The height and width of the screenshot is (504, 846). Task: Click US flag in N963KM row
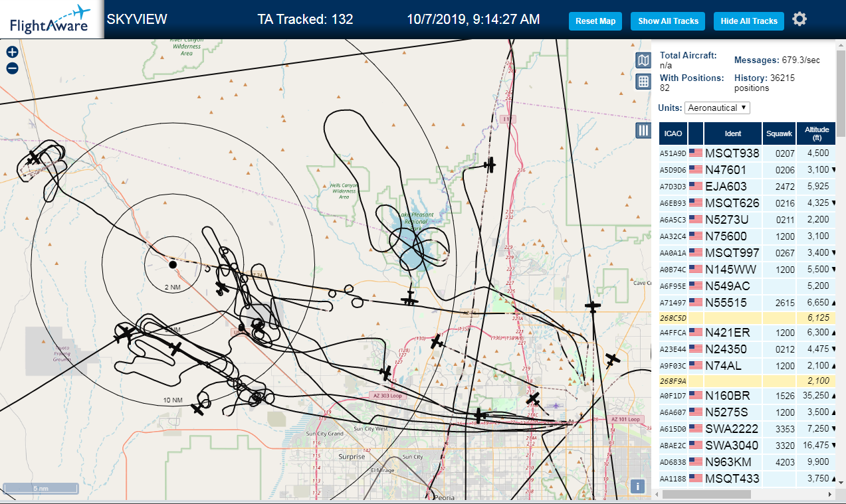click(x=696, y=462)
